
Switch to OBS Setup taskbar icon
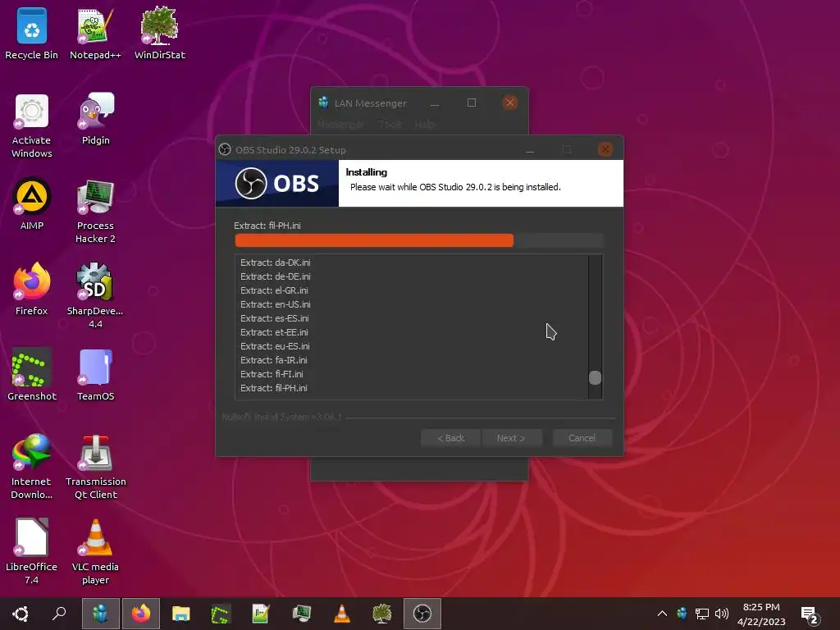(x=422, y=614)
